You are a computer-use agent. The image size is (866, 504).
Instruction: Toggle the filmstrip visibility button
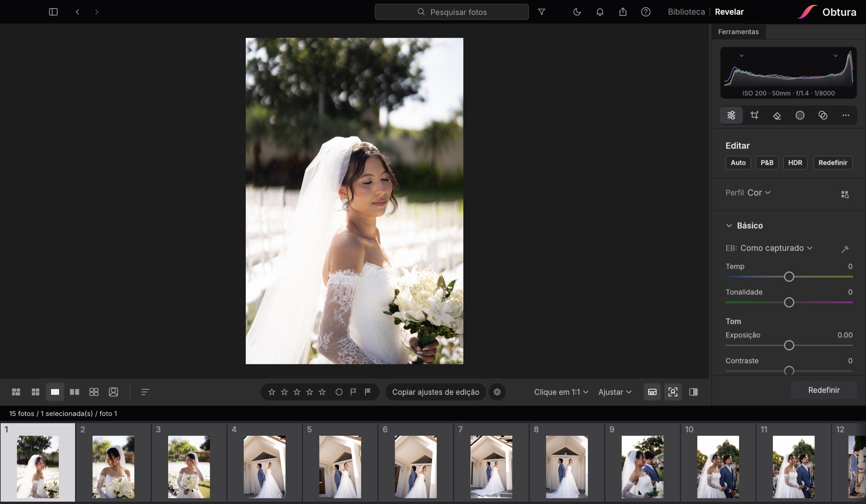pos(652,392)
